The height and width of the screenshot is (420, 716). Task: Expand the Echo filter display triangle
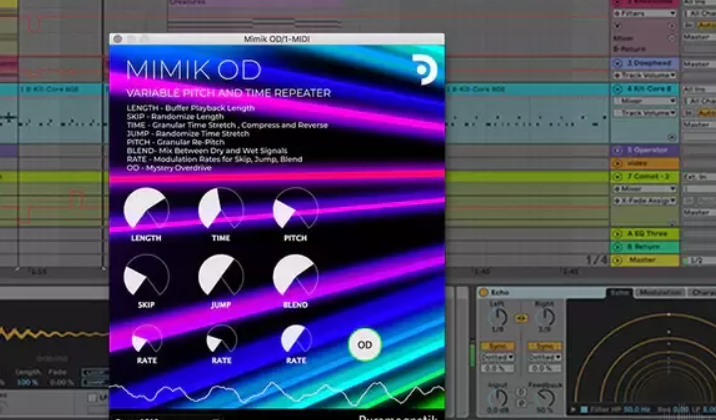pos(573,410)
